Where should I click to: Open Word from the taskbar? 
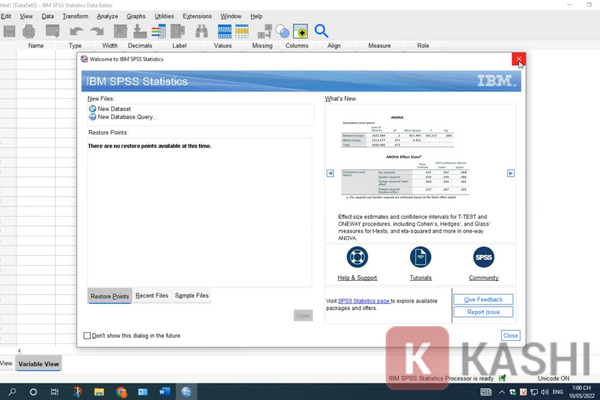(x=165, y=392)
